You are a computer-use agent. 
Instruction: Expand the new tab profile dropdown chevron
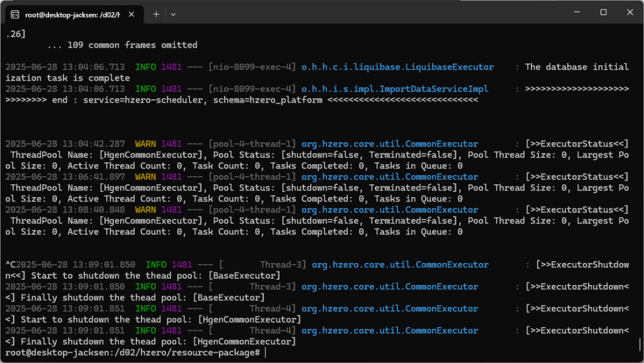(174, 13)
